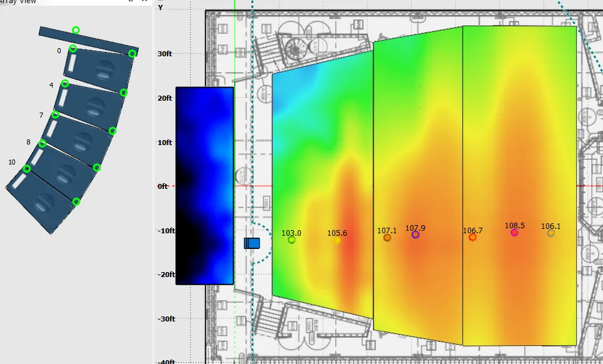Select the flying frame bar above the array
The width and height of the screenshot is (603, 364).
[88, 41]
